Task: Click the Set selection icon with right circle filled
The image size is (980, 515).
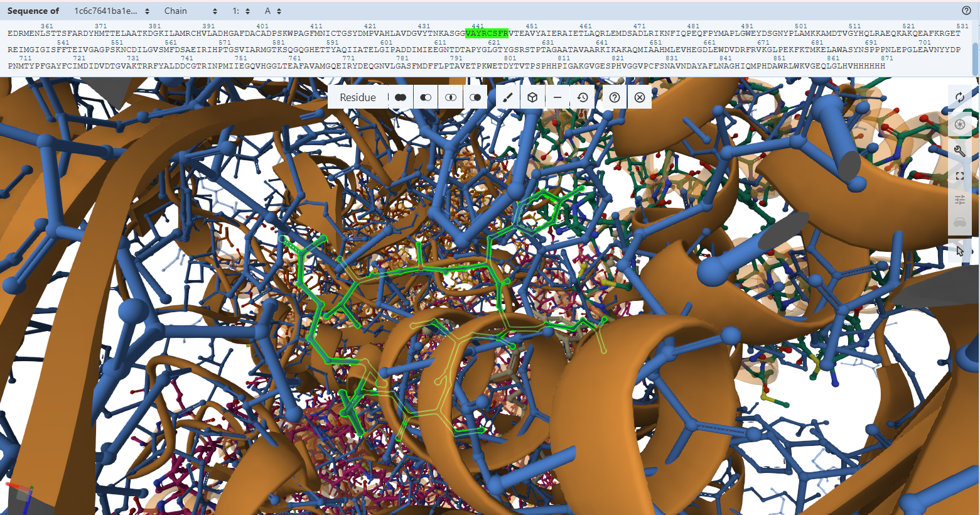Action: 475,97
